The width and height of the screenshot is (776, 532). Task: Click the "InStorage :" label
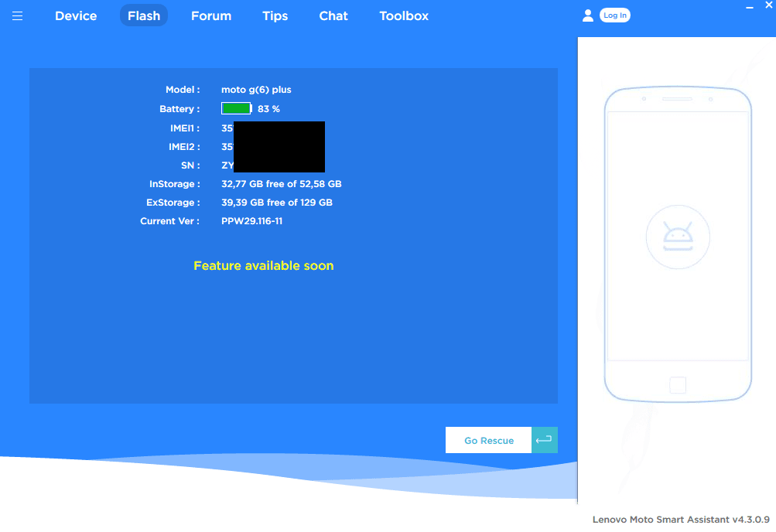(175, 184)
